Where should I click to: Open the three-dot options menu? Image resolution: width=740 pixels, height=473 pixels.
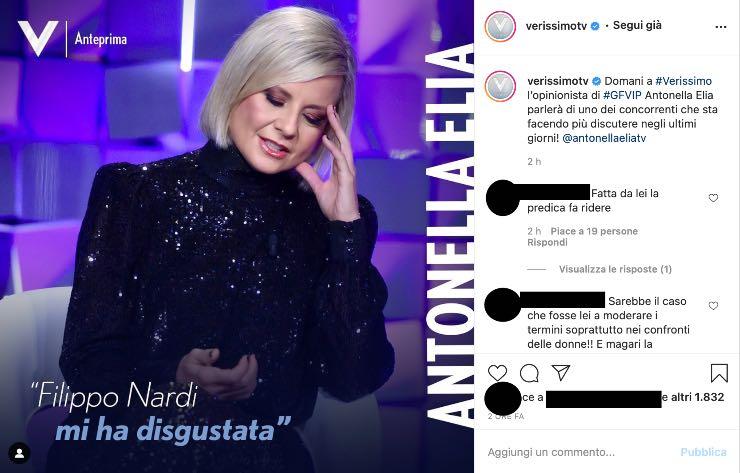tap(721, 27)
